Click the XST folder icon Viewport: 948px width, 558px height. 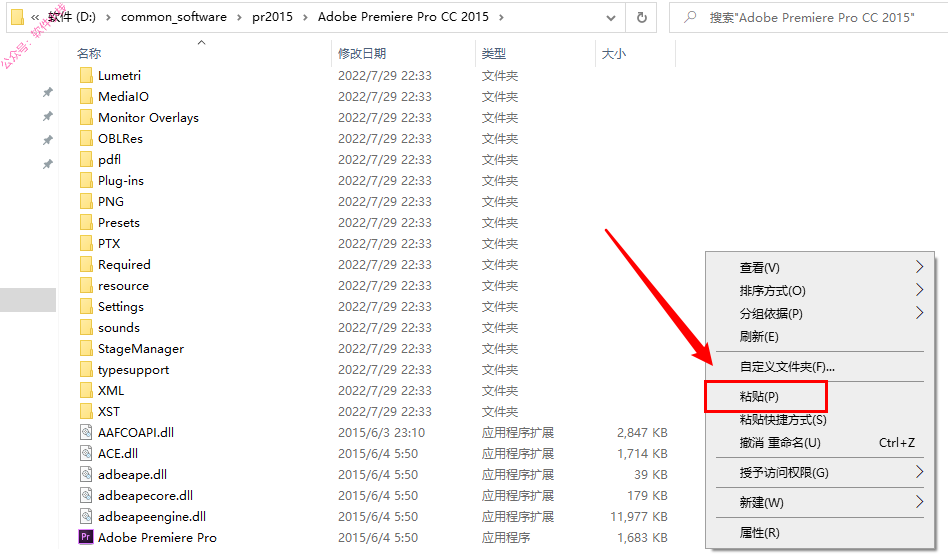[86, 412]
